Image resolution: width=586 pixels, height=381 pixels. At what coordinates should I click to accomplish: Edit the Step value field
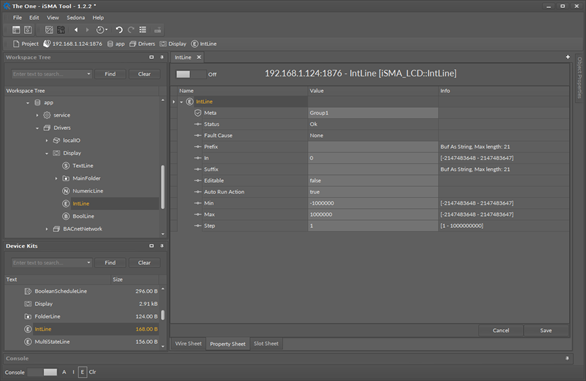click(373, 225)
